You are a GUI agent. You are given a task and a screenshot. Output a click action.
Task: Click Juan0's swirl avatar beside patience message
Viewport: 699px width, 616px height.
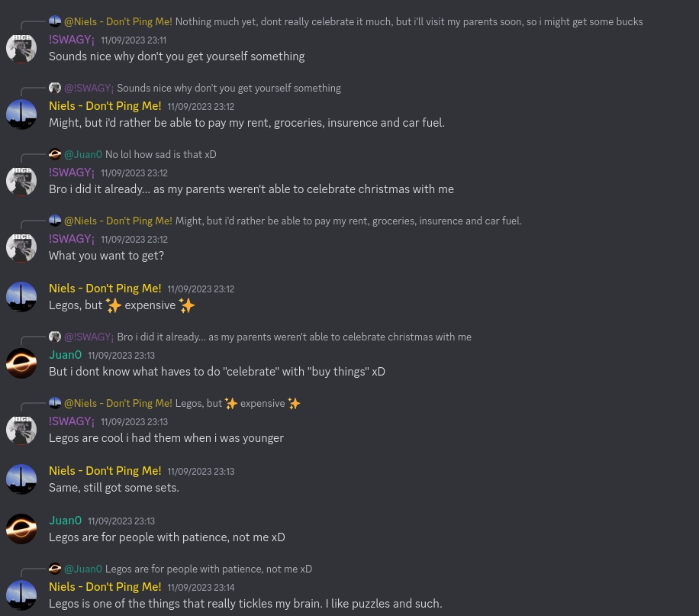click(x=21, y=529)
